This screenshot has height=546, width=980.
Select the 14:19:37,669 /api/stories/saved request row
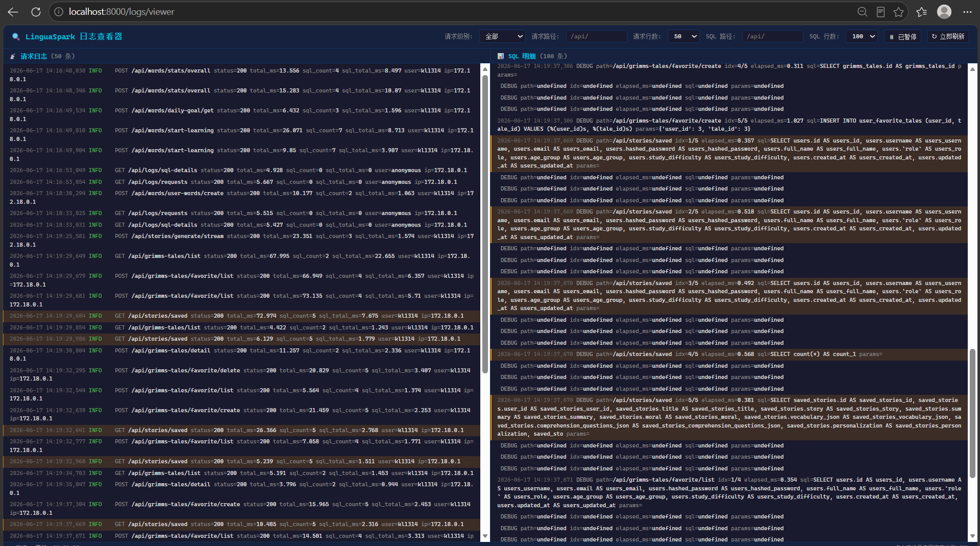pyautogui.click(x=242, y=525)
